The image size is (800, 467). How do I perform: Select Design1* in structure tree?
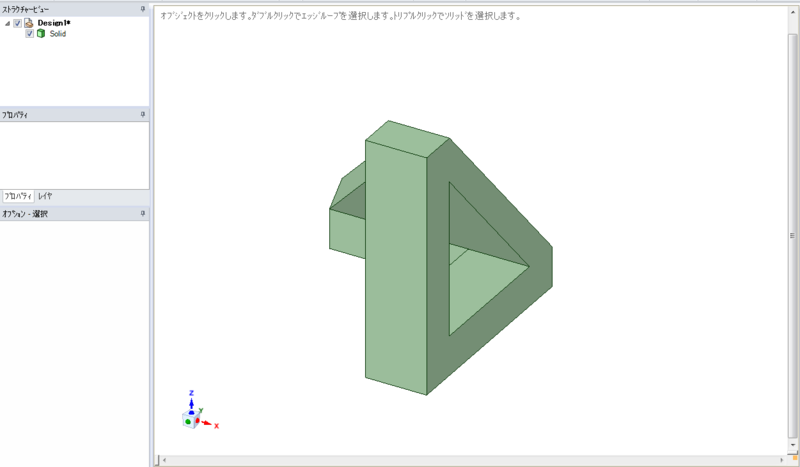pos(54,23)
